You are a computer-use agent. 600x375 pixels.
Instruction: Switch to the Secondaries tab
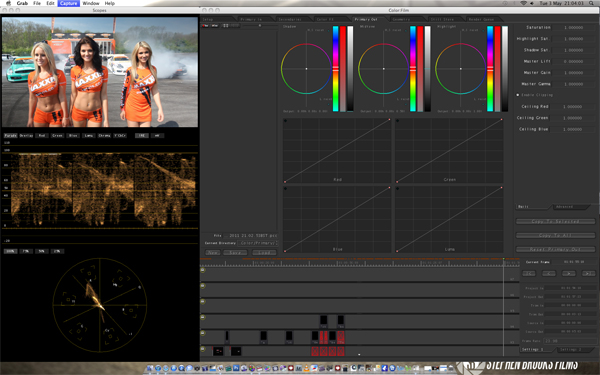(x=290, y=19)
